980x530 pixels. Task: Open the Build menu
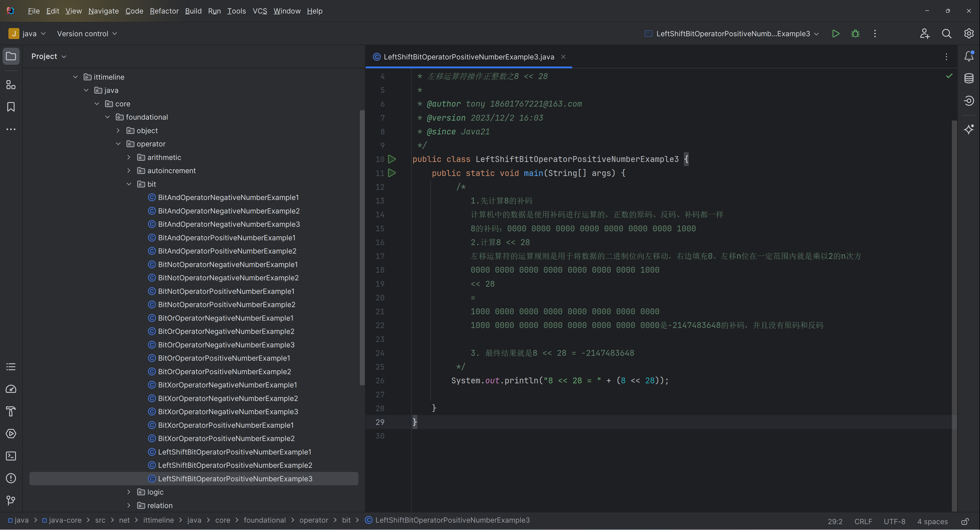193,11
